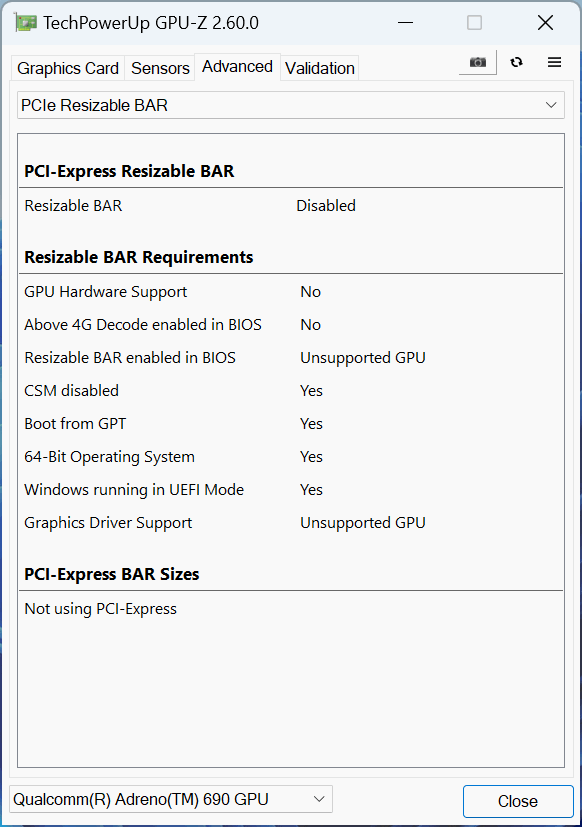The image size is (582, 827).
Task: Click 'GPU Hardware Support' label
Action: [x=106, y=292]
